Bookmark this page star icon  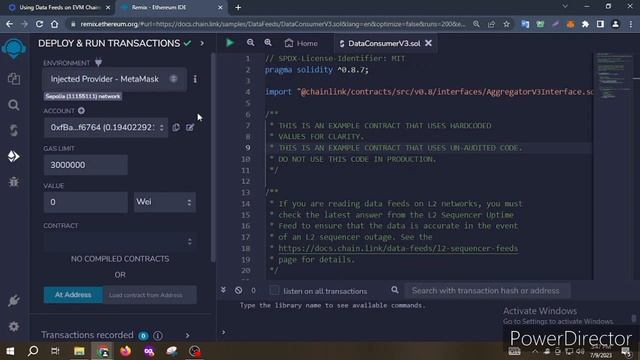pyautogui.click(x=507, y=24)
